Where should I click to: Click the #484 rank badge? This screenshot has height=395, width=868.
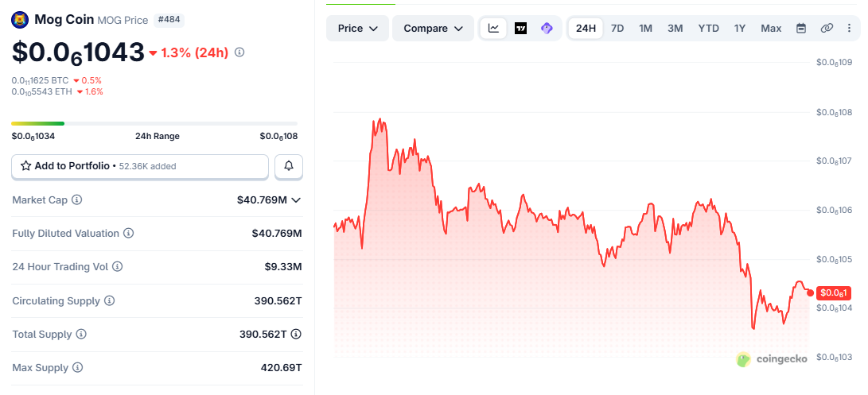pyautogui.click(x=169, y=20)
